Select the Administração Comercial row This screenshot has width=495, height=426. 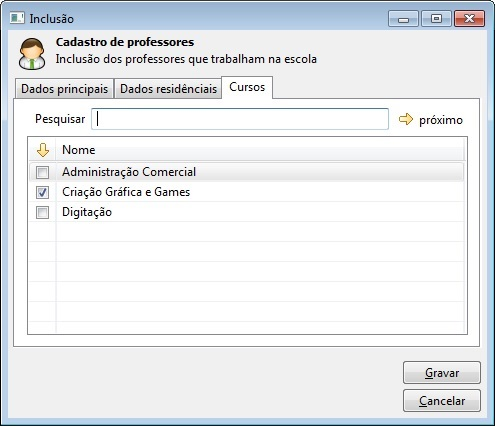coord(247,172)
